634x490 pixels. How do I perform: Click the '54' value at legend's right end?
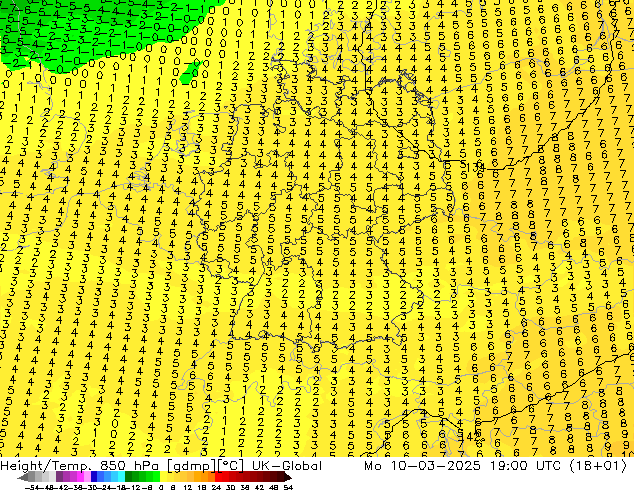tap(288, 487)
